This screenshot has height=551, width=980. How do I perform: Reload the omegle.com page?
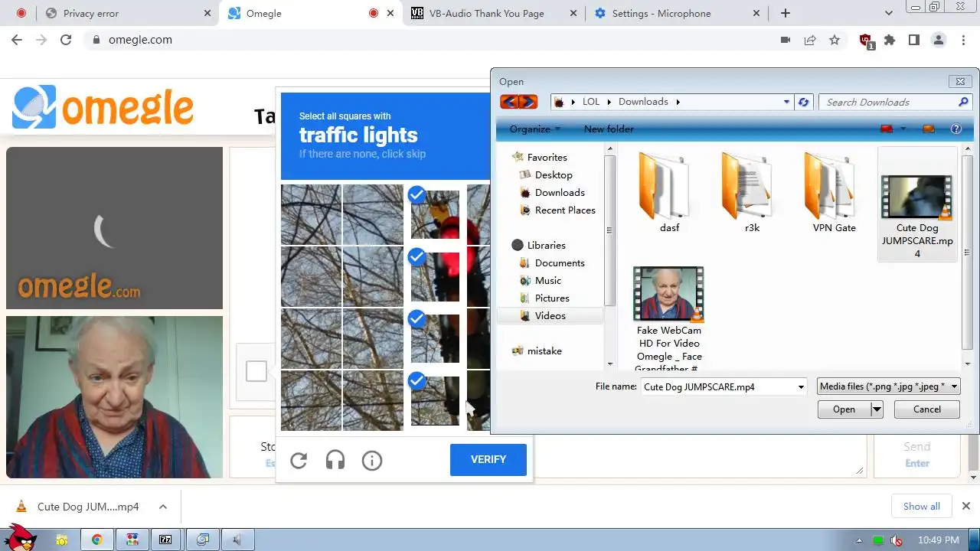click(x=66, y=40)
